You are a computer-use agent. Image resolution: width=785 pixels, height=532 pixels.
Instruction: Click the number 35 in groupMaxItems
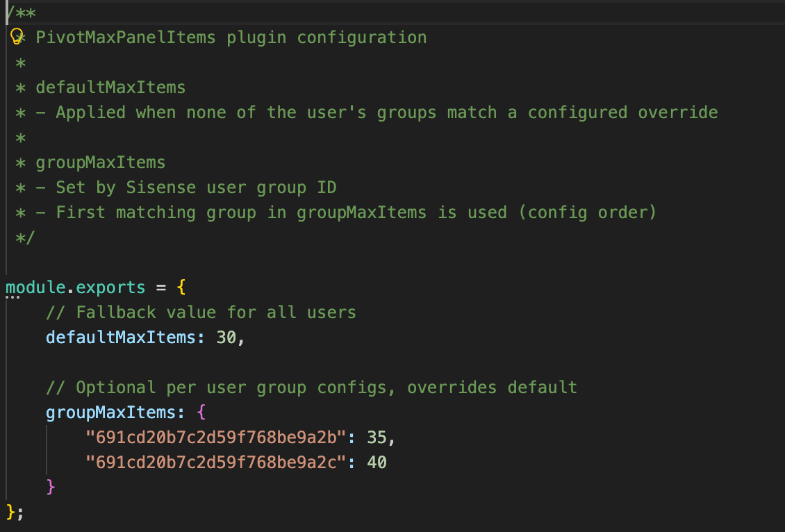(377, 438)
